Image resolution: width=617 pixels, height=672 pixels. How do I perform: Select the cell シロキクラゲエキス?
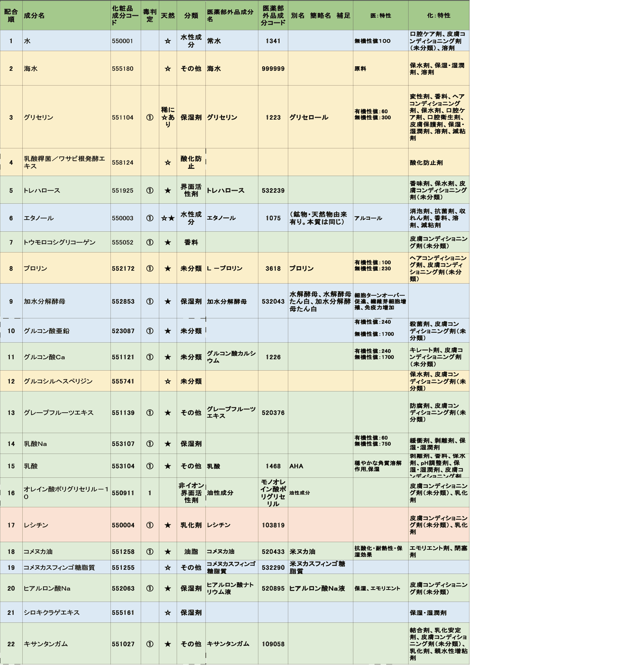[x=67, y=612]
